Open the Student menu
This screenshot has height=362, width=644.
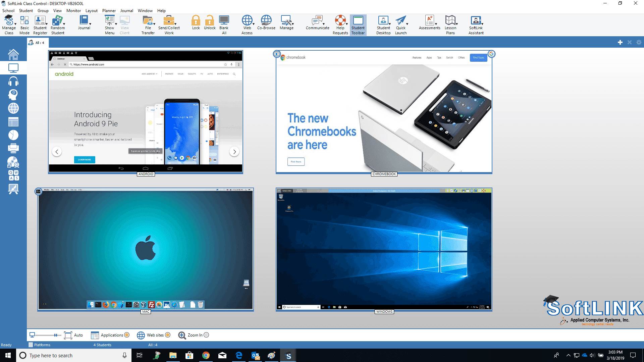point(26,11)
